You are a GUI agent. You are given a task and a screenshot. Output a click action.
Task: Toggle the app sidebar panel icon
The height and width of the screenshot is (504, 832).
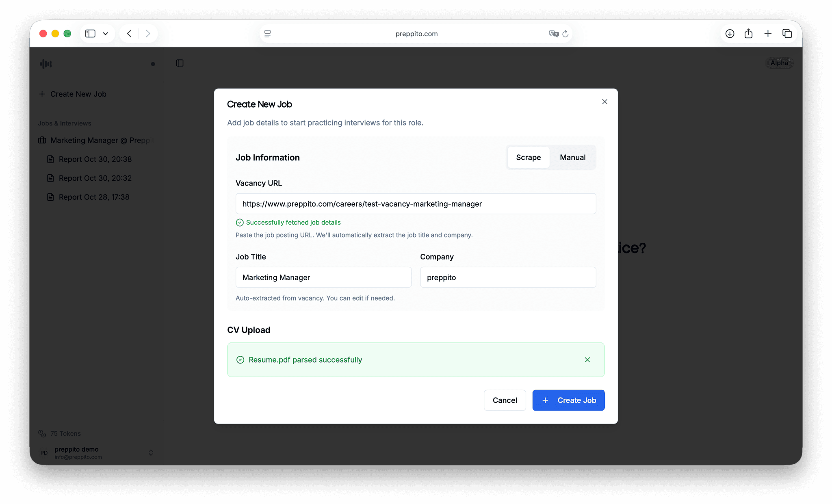click(x=180, y=63)
